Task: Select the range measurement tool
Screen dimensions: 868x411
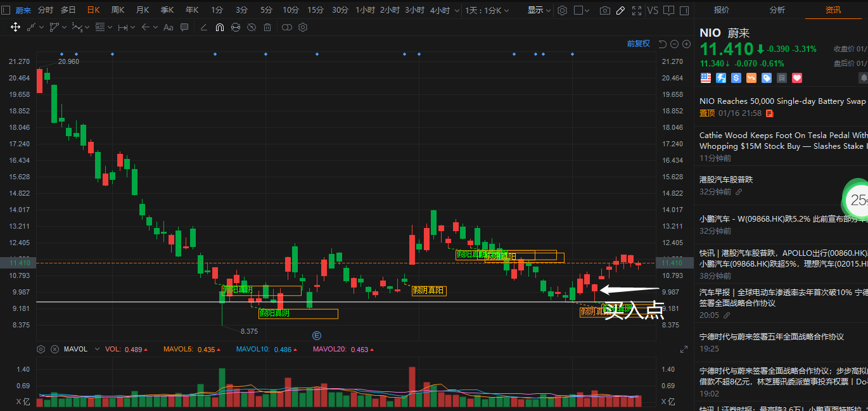Action: click(x=123, y=27)
